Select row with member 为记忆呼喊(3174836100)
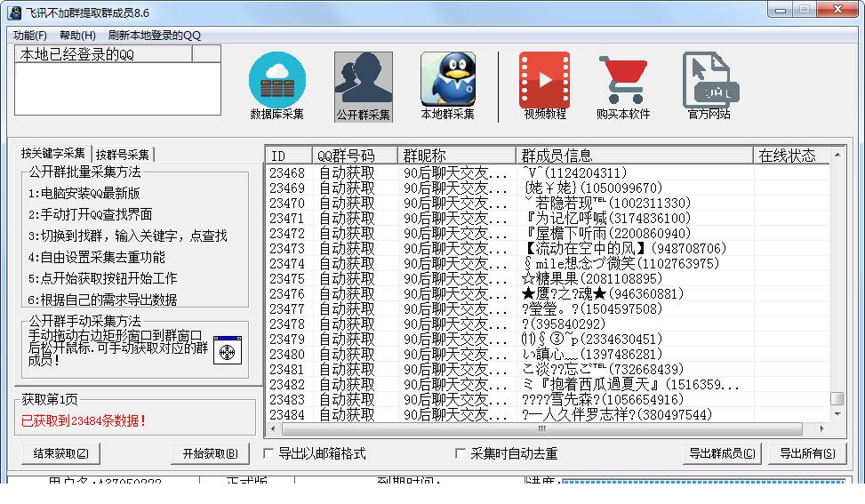Image resolution: width=865 pixels, height=504 pixels. click(x=548, y=219)
